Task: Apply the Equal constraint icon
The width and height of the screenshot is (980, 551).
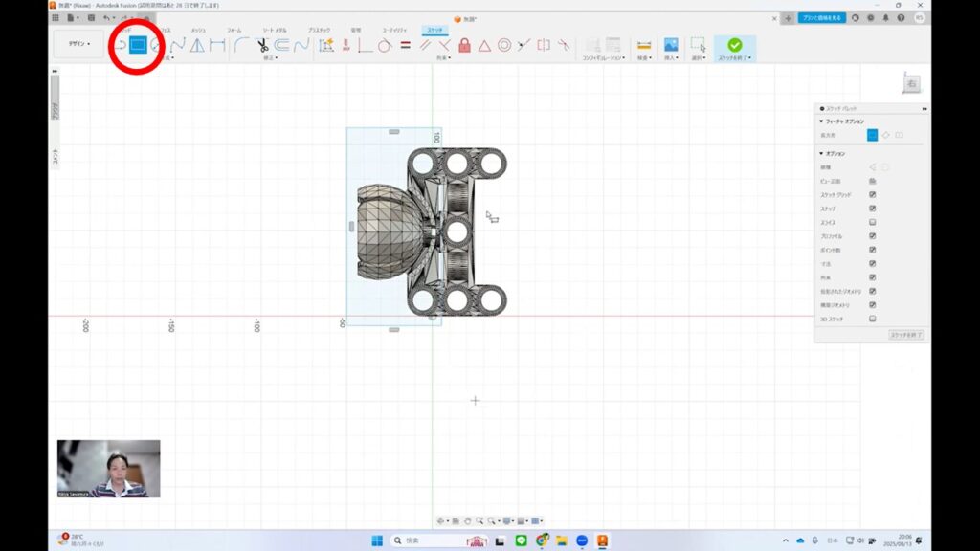Action: click(x=405, y=45)
